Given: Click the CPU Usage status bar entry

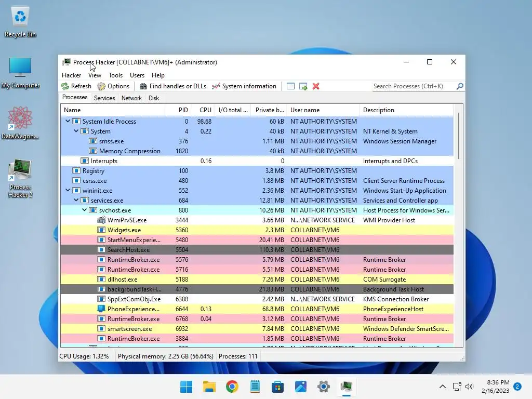Looking at the screenshot, I should point(84,356).
